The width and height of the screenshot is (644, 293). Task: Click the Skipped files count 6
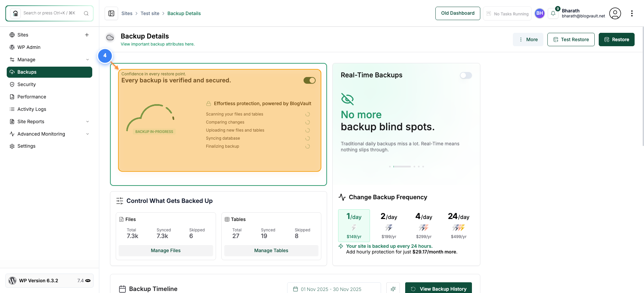(191, 236)
